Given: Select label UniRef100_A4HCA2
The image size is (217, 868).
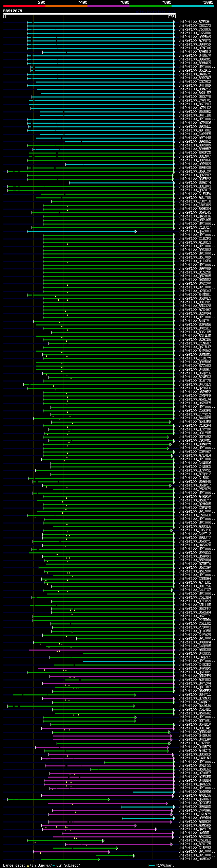Looking at the screenshot, I should [x=195, y=859].
